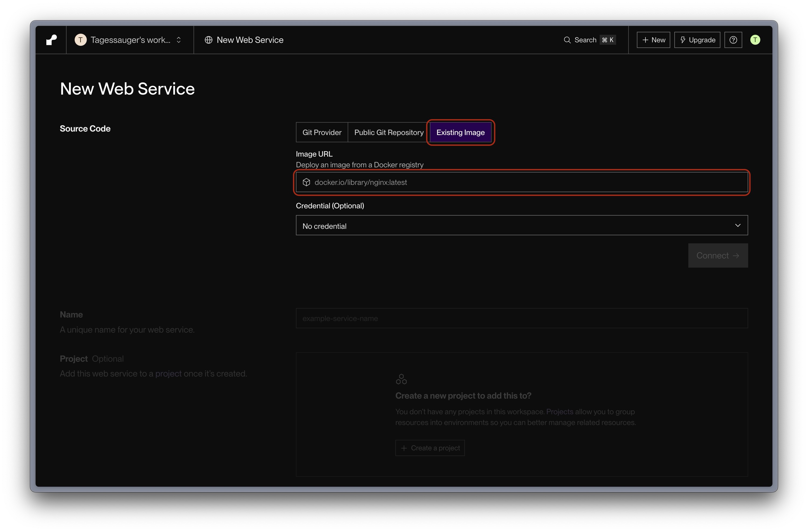Click the ⌘ K shortcut badge

(x=607, y=40)
